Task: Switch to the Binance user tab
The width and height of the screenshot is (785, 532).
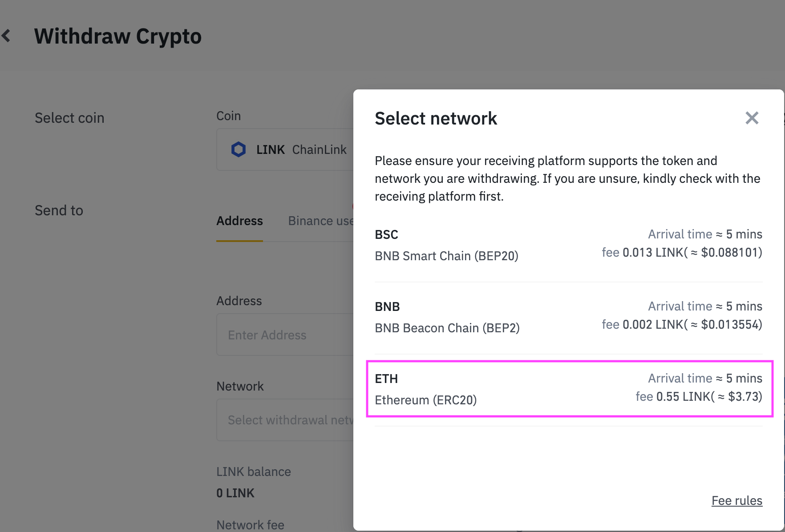Action: tap(320, 221)
